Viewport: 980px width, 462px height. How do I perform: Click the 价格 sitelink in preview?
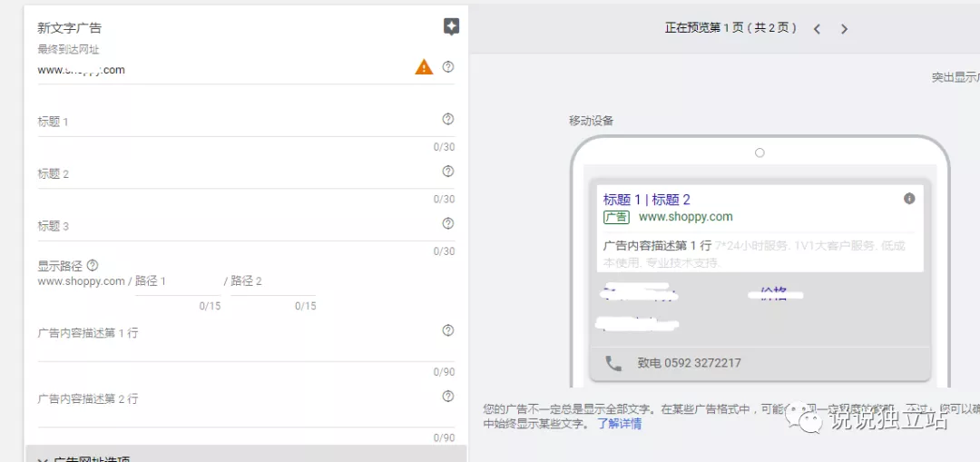click(x=774, y=292)
